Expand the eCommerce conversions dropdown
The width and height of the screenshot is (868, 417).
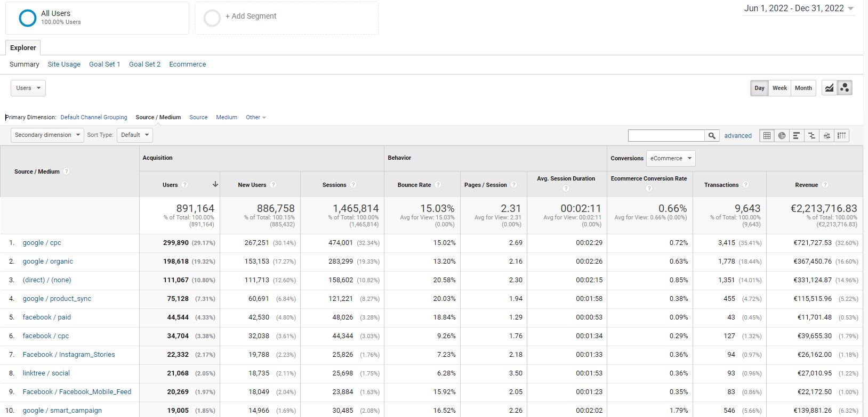pos(671,158)
